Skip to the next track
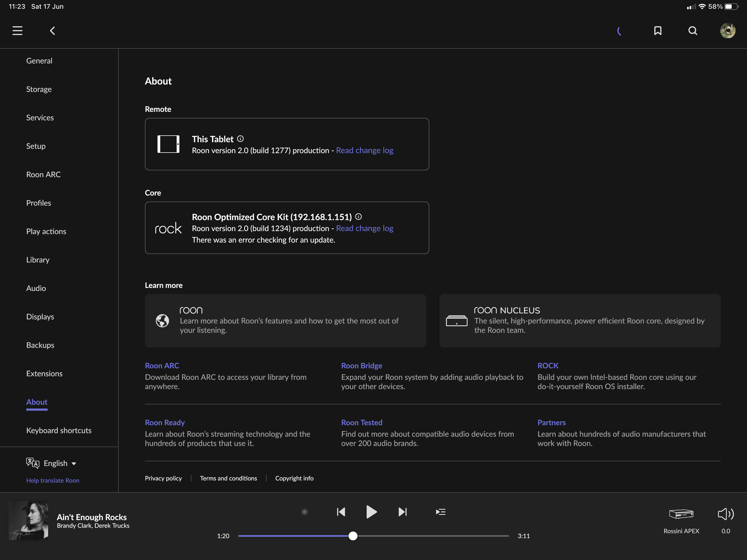747x560 pixels. [402, 512]
